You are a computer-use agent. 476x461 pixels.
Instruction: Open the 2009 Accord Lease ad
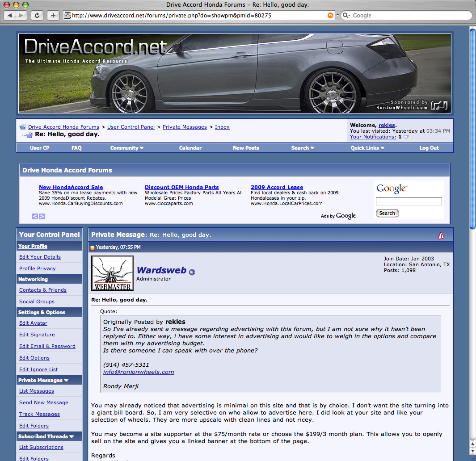pos(277,187)
